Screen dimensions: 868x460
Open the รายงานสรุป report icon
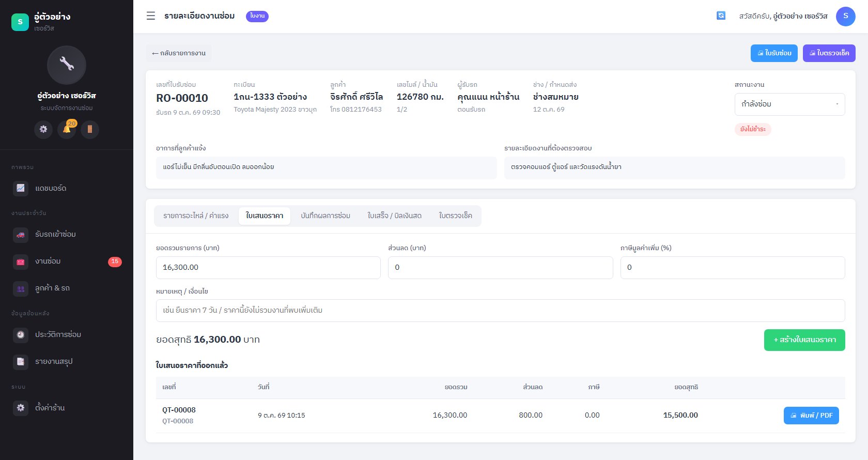pyautogui.click(x=21, y=361)
